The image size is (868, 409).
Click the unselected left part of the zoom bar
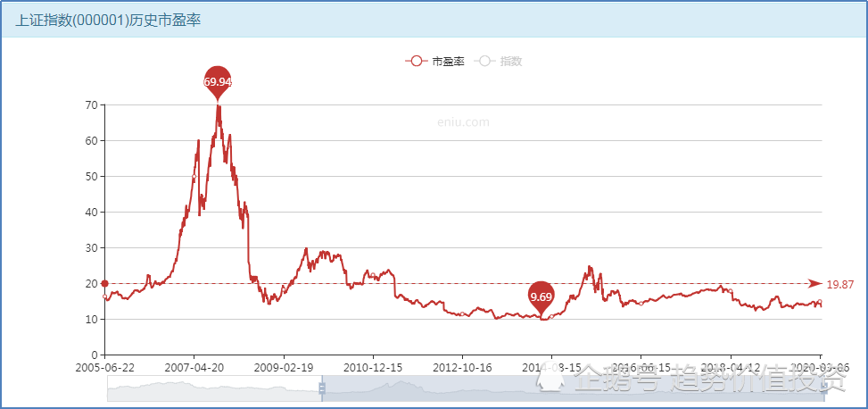(x=214, y=388)
